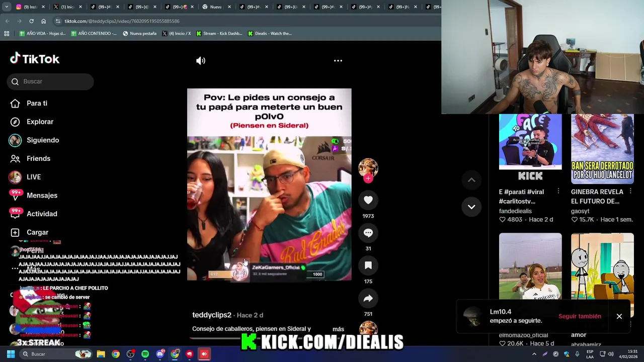Reload the page with the refresh icon
The width and height of the screenshot is (644, 362).
(31, 21)
